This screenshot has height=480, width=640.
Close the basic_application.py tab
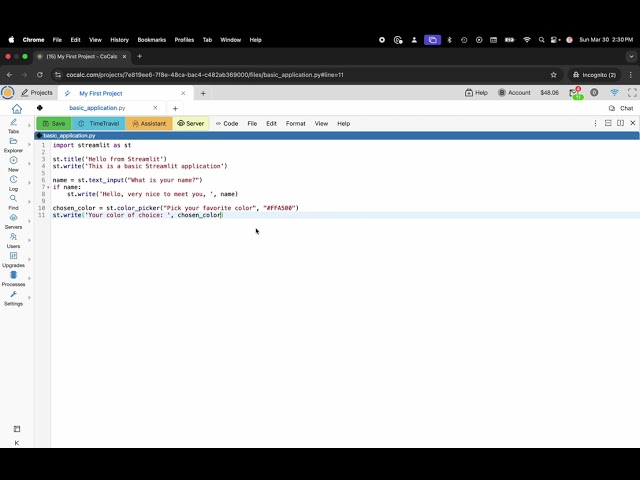pyautogui.click(x=155, y=108)
